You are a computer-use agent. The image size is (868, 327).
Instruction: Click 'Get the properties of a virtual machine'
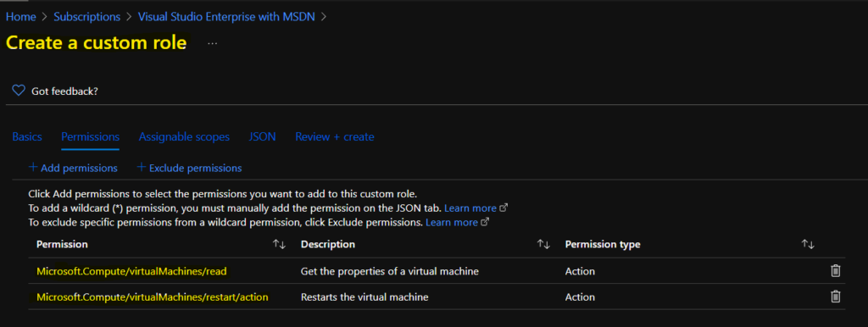pos(389,271)
